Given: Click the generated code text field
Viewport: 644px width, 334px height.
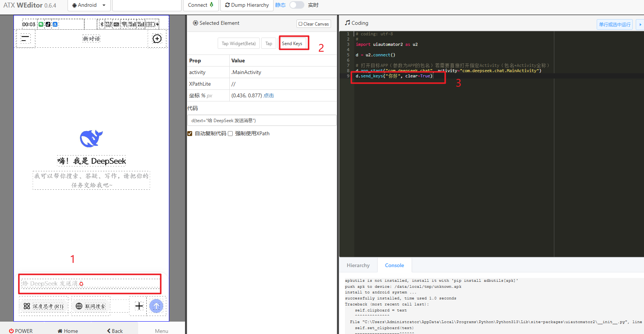Looking at the screenshot, I should click(262, 120).
